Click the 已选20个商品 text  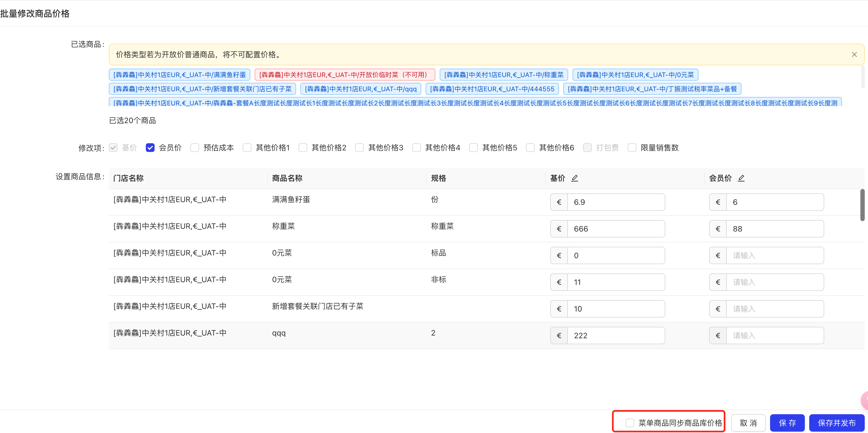(133, 120)
